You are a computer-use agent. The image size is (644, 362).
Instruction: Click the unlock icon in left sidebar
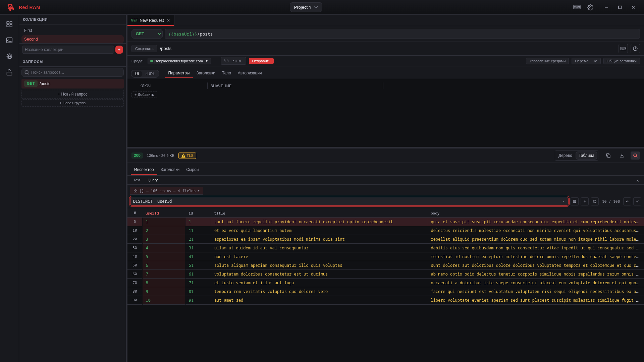[9, 72]
